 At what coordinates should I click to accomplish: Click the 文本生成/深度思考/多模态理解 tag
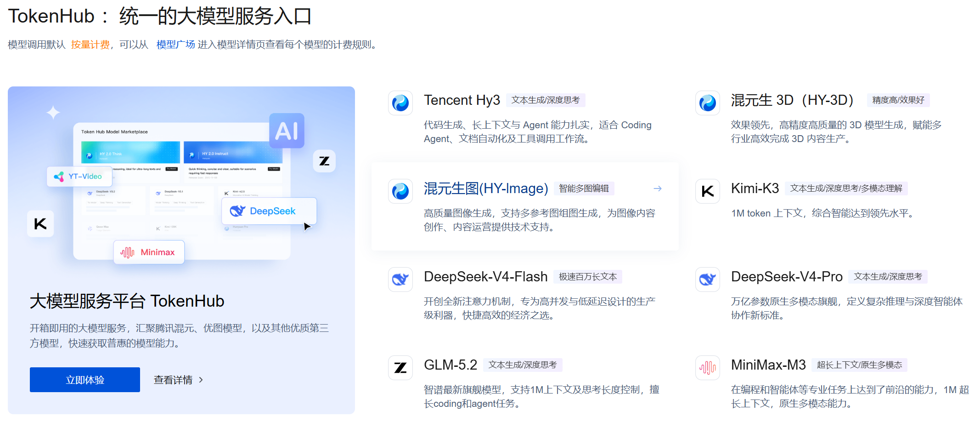point(846,188)
